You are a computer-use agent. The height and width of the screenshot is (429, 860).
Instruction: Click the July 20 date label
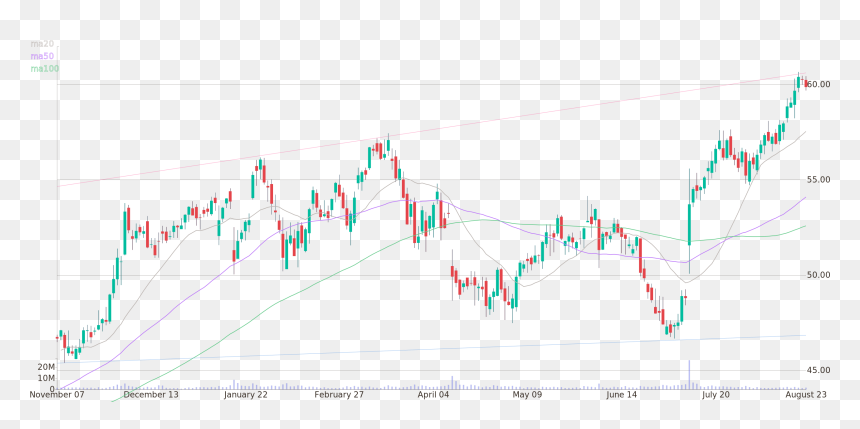tap(716, 394)
